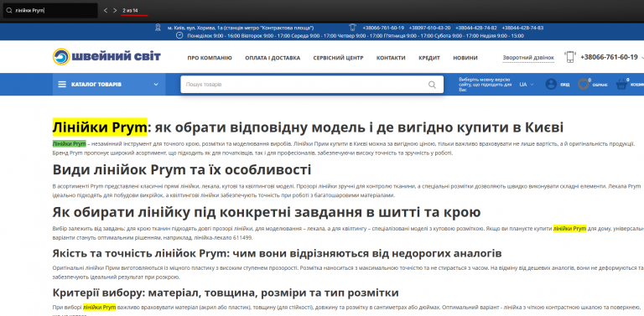Click top bar phone +38066-761-60-19
Viewport: 644px width, 316px height.
click(x=383, y=28)
